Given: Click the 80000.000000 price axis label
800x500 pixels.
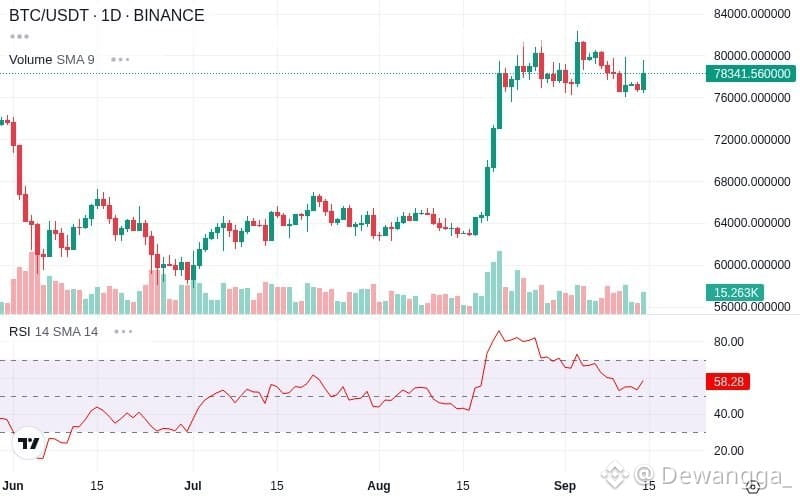Looking at the screenshot, I should click(752, 56).
